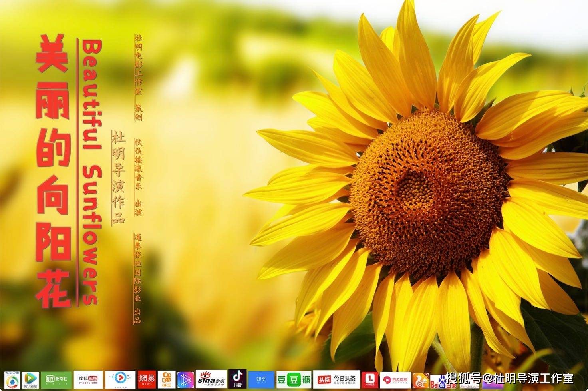Click the purple gradient play-triangle logo
588x391 pixels.
(185, 380)
